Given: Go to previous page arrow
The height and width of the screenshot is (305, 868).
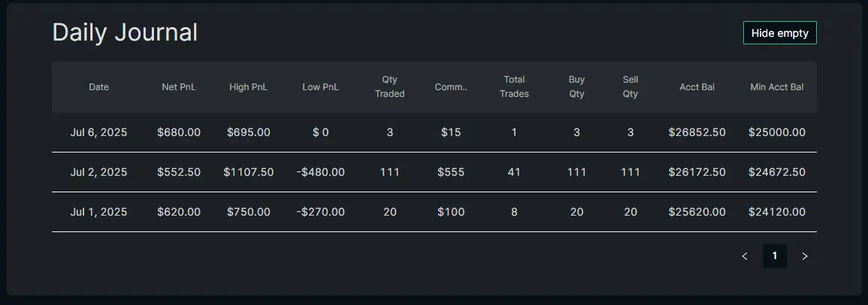Looking at the screenshot, I should (x=745, y=256).
